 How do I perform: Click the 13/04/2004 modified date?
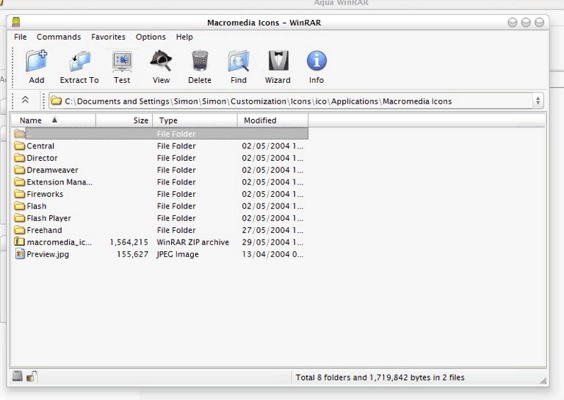[272, 254]
